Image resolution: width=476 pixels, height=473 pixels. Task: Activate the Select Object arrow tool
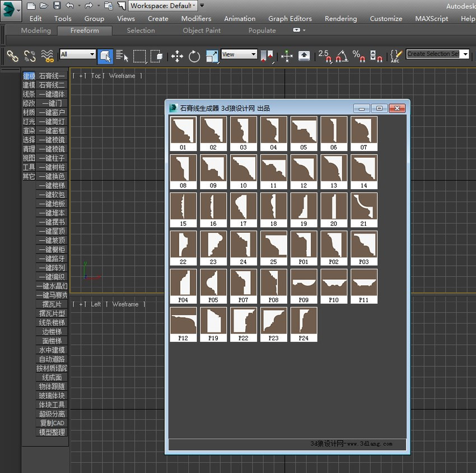pos(105,57)
